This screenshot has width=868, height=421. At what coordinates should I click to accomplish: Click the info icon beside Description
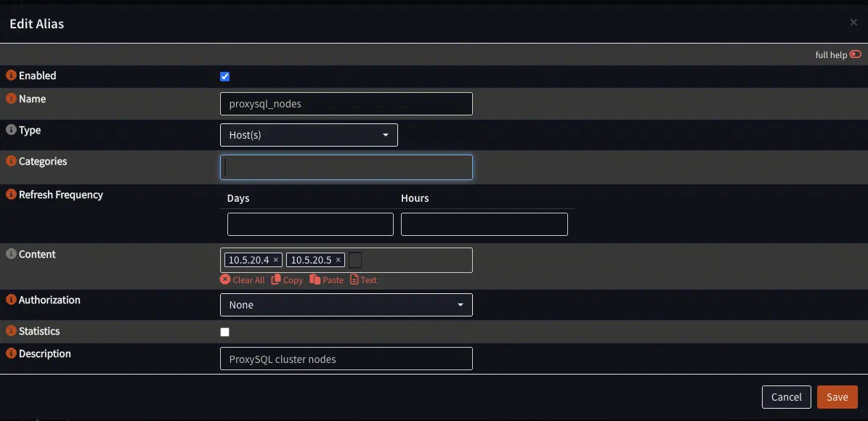tap(11, 353)
